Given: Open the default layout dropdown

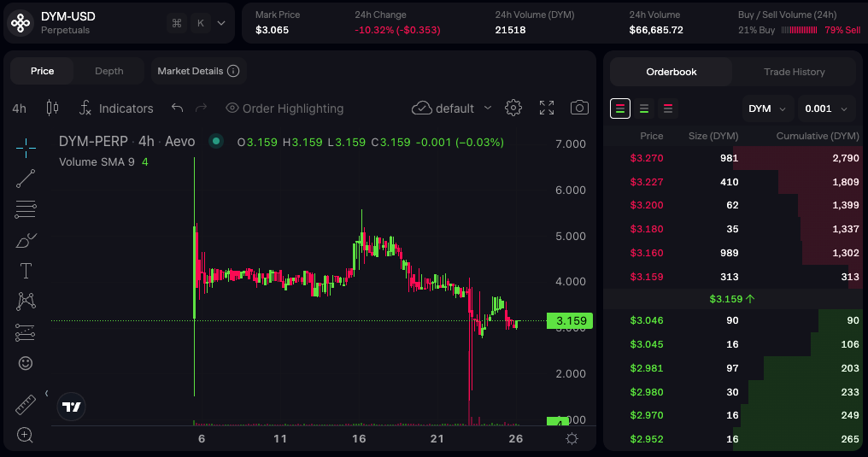Looking at the screenshot, I should [x=452, y=108].
